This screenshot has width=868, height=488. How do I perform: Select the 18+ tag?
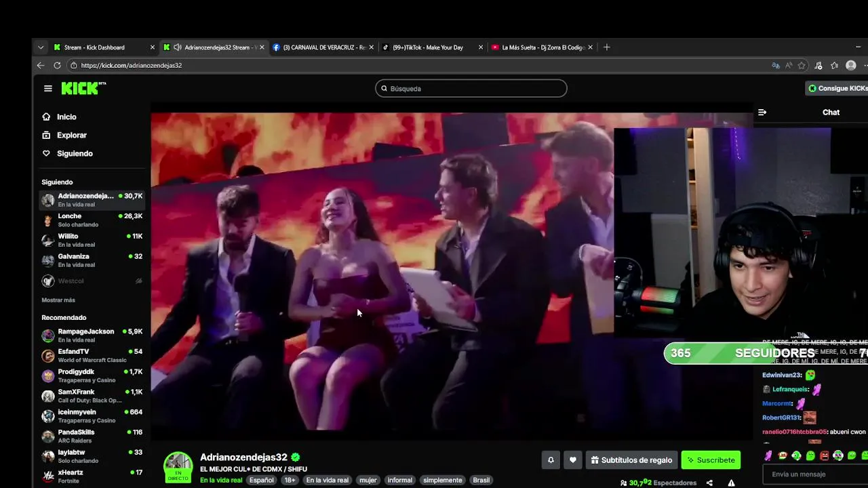point(290,481)
